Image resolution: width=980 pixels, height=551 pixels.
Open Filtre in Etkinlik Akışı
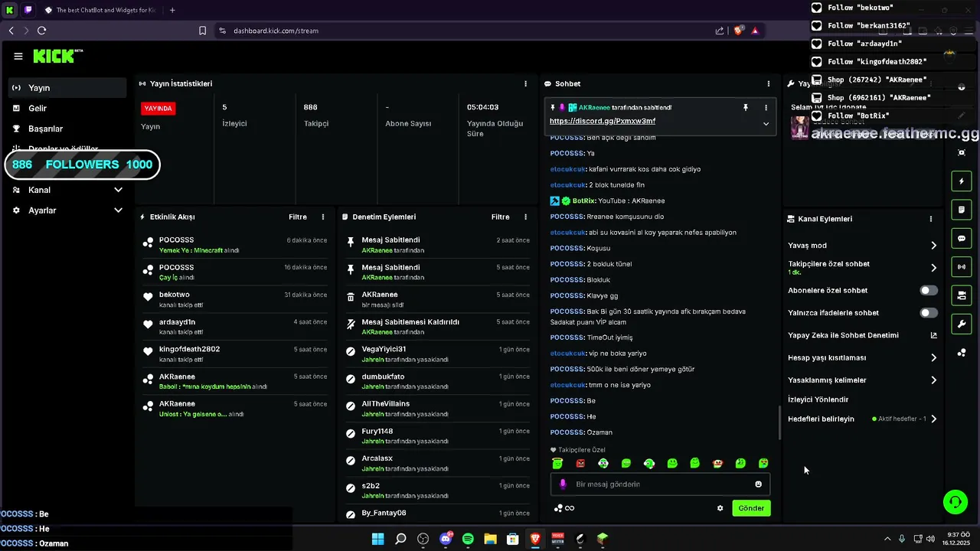point(298,217)
